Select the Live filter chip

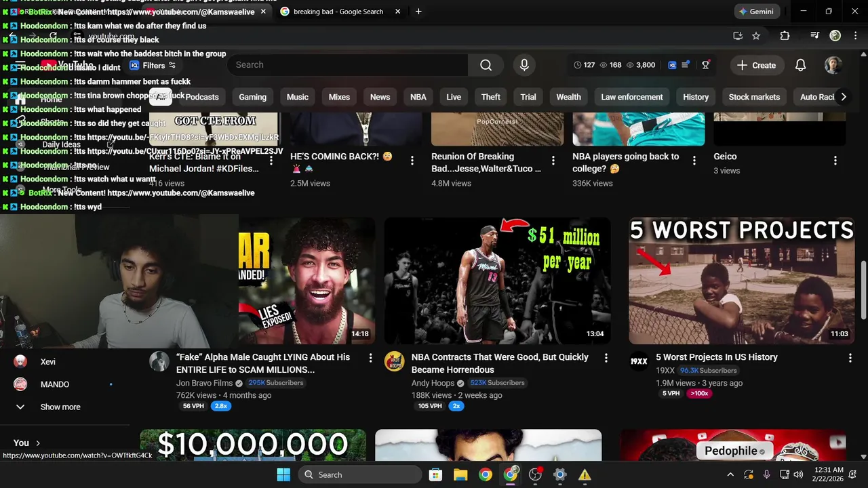click(454, 97)
